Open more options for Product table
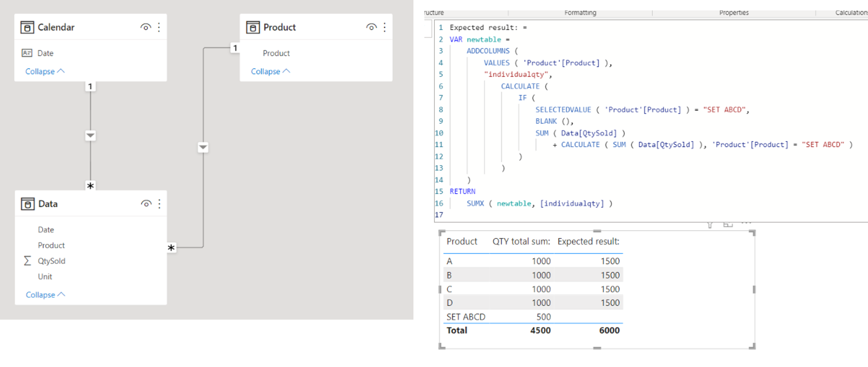The image size is (868, 367). coord(385,27)
